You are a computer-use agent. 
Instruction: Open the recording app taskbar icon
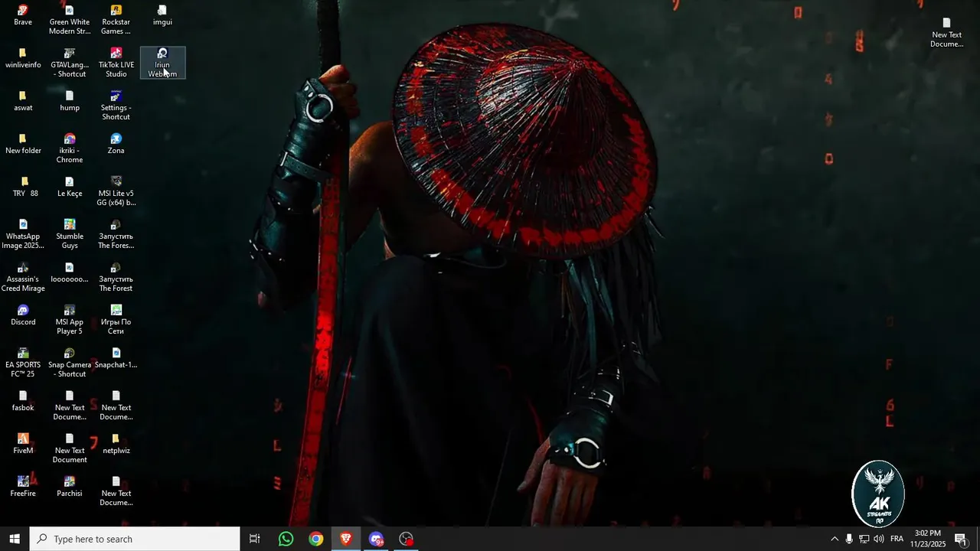pos(407,539)
